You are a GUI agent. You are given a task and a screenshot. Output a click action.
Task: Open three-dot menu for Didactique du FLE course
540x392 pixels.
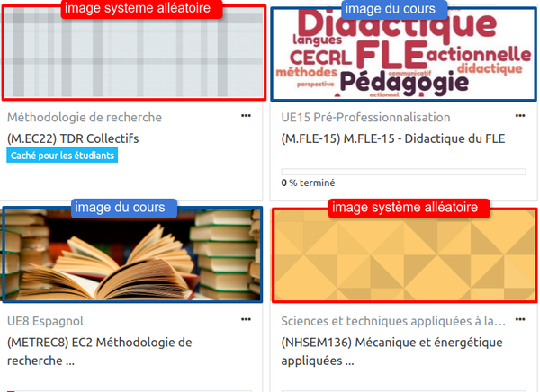coord(520,116)
